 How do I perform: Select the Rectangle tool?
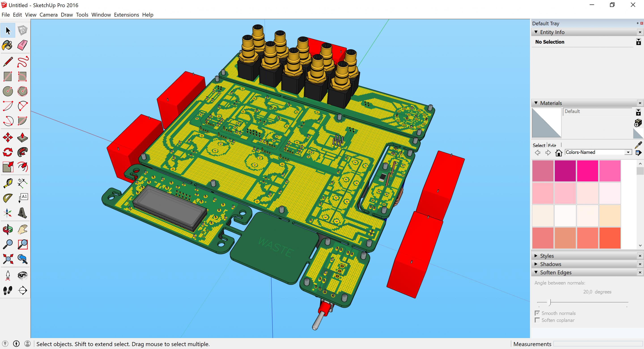(8, 77)
